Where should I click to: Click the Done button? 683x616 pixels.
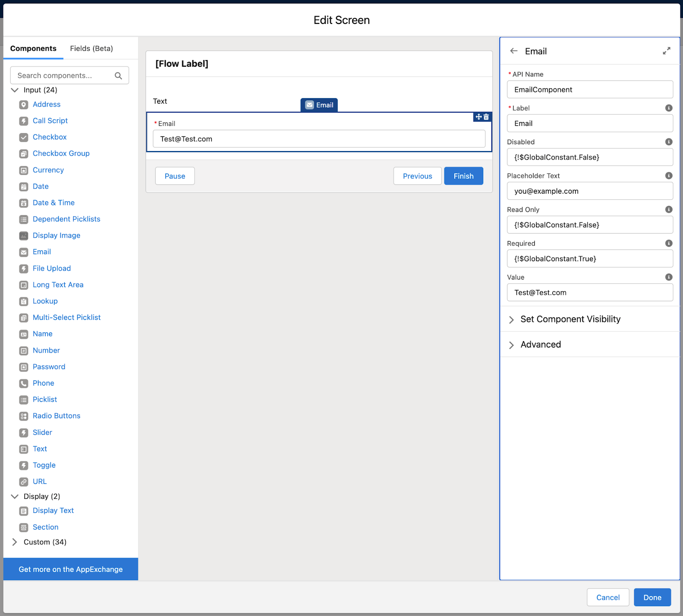coord(652,597)
